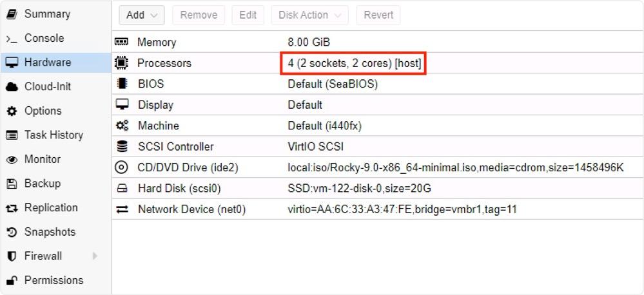The image size is (644, 295).
Task: Select the Hard Disk (scsi0) row
Action: pos(378,188)
